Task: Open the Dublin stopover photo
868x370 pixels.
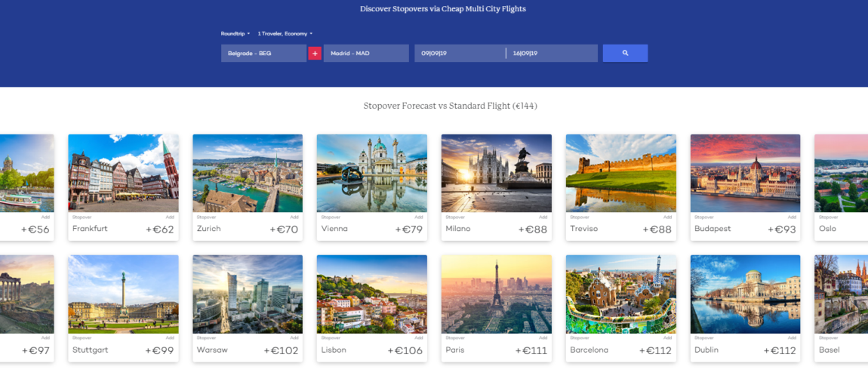Action: 745,294
